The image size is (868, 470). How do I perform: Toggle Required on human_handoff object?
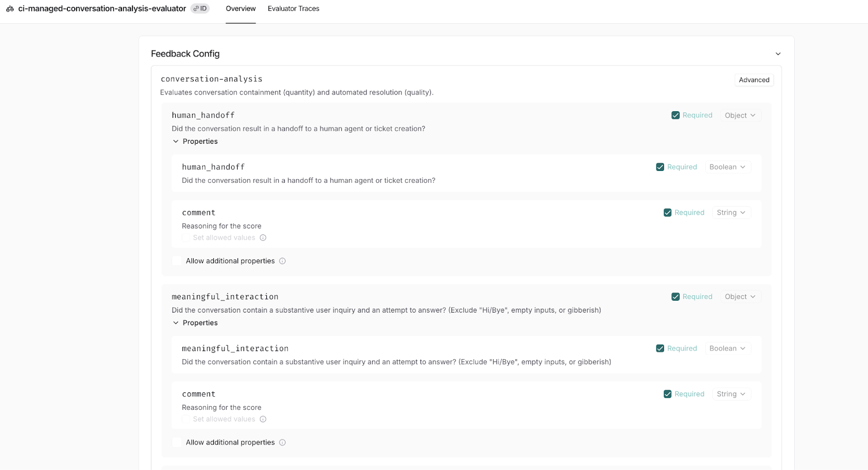point(675,115)
